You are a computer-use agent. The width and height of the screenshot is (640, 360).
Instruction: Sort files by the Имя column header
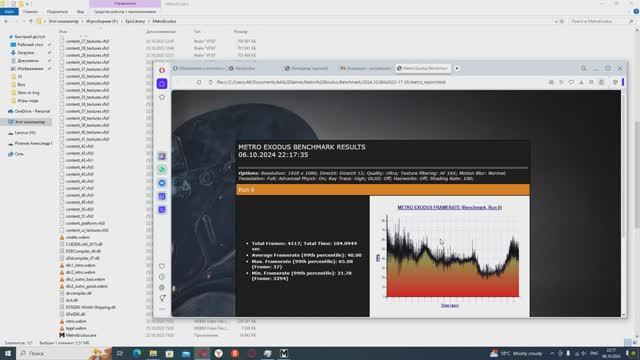tap(63, 31)
